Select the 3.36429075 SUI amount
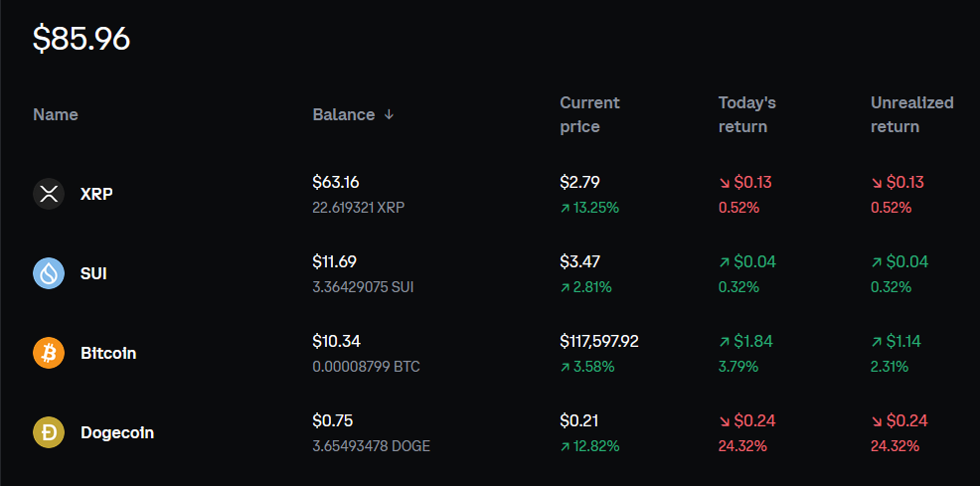Screen dimensions: 980x486 pyautogui.click(x=363, y=287)
